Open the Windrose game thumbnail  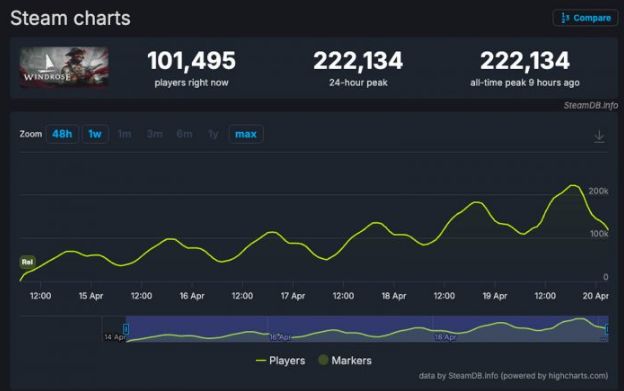[x=64, y=67]
